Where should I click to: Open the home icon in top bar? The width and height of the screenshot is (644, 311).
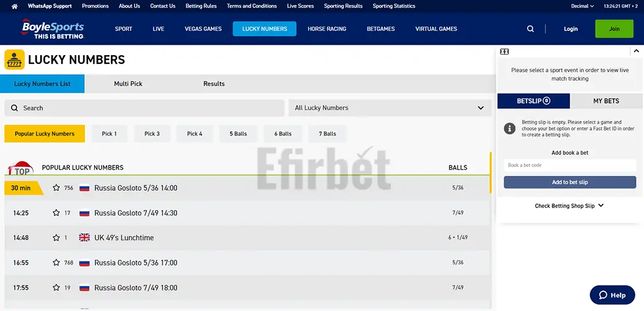click(x=15, y=6)
